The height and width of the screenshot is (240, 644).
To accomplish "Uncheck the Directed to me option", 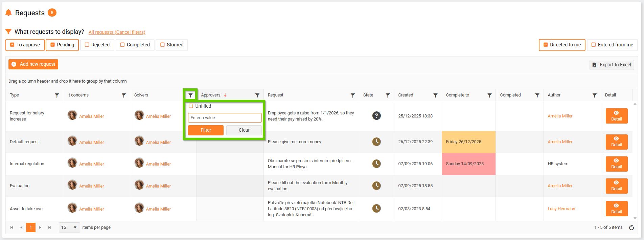I will tap(546, 45).
